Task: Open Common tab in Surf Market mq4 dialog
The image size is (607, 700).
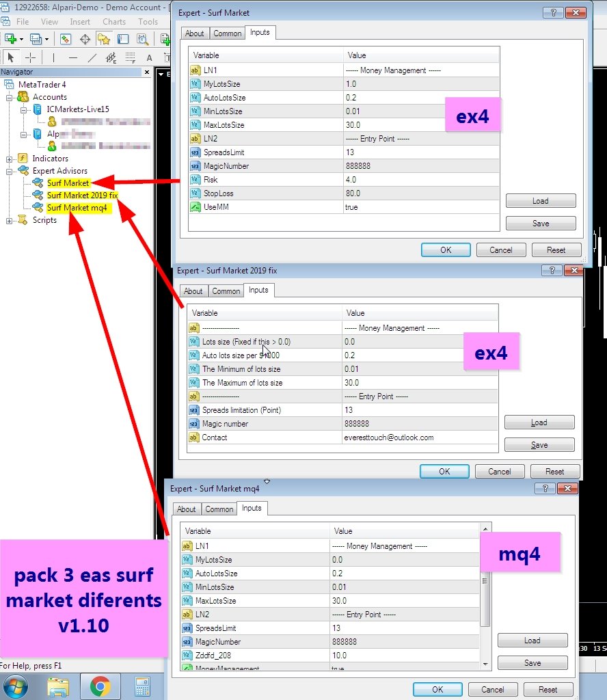Action: (219, 509)
